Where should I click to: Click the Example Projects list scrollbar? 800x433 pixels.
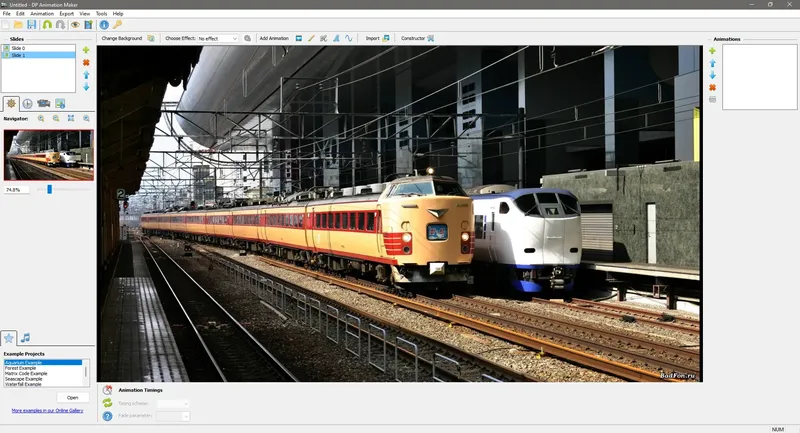pyautogui.click(x=86, y=373)
